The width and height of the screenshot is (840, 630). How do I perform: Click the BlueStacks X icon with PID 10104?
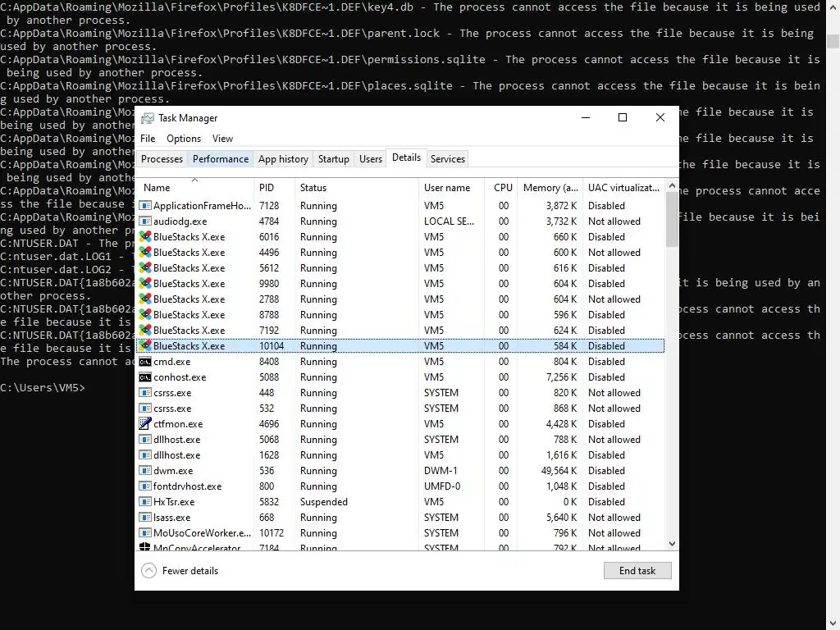(x=144, y=345)
